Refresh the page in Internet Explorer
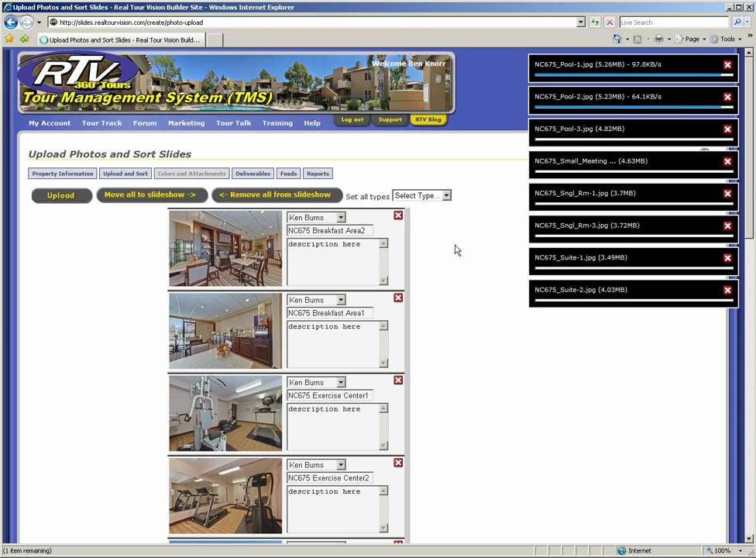 click(595, 22)
